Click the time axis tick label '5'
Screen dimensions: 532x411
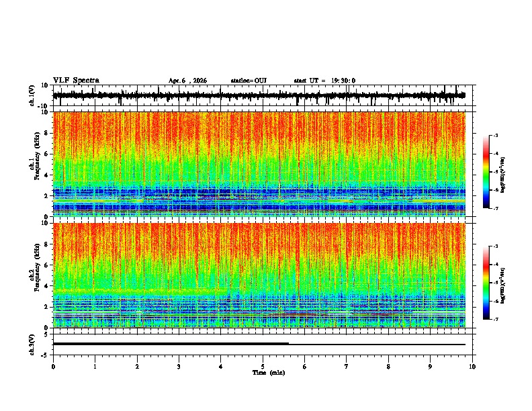(x=263, y=367)
